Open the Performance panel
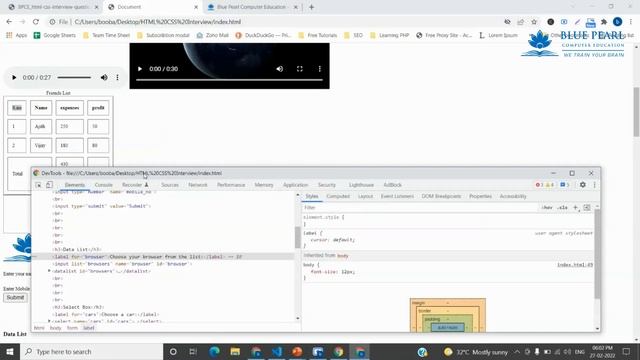Image resolution: width=640 pixels, height=360 pixels. 231,185
